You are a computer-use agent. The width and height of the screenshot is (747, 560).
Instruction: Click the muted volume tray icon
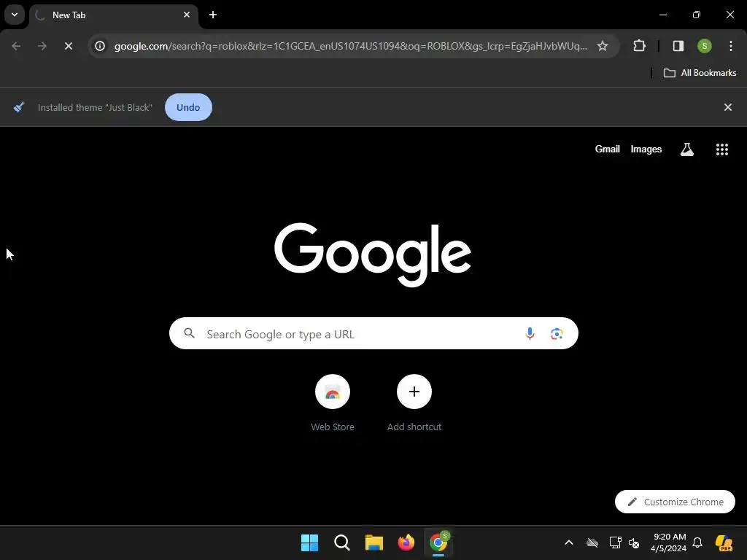pos(634,542)
